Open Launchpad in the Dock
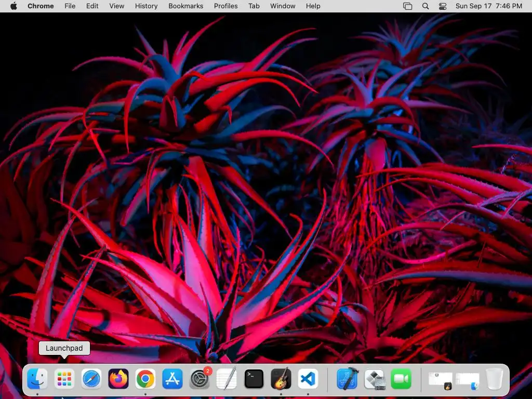 point(64,379)
